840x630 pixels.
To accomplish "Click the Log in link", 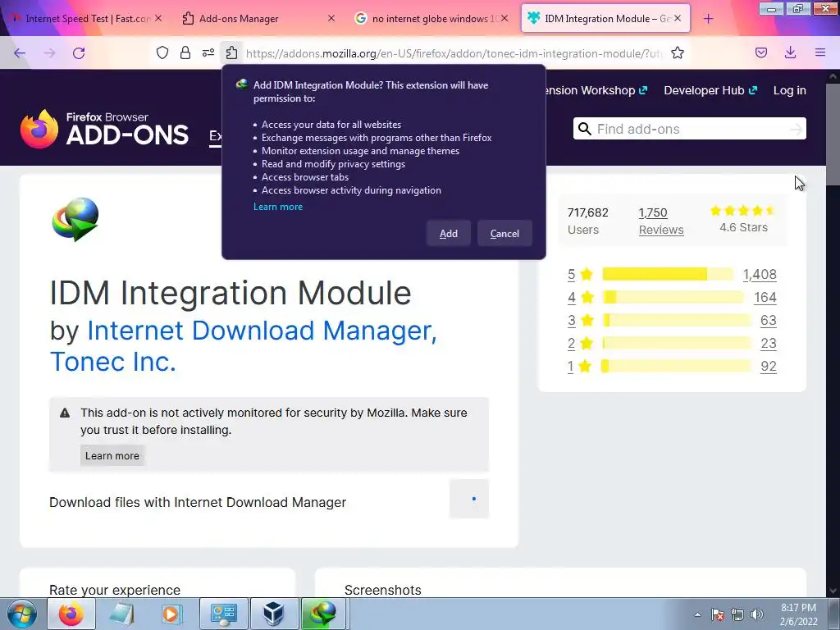I will 790,90.
